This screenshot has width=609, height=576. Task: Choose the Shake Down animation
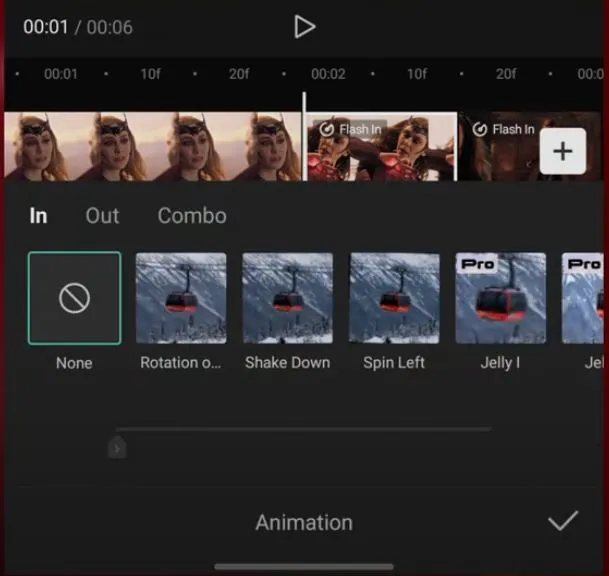(x=288, y=298)
